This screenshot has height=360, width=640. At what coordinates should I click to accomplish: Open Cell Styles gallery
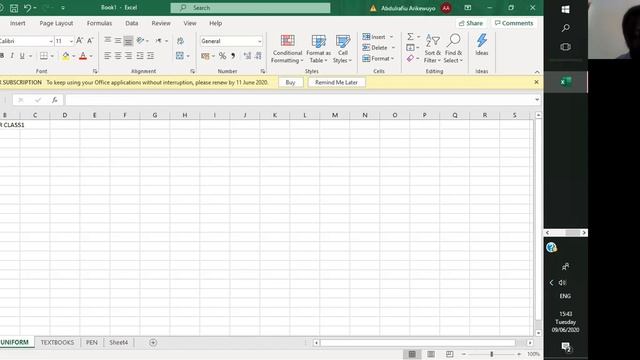click(x=342, y=49)
